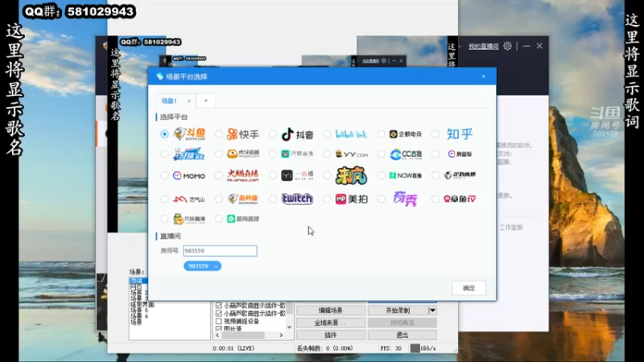Enable 视频捕捉设备 source checkbox
Viewport: 644px width, 362px height.
click(218, 321)
